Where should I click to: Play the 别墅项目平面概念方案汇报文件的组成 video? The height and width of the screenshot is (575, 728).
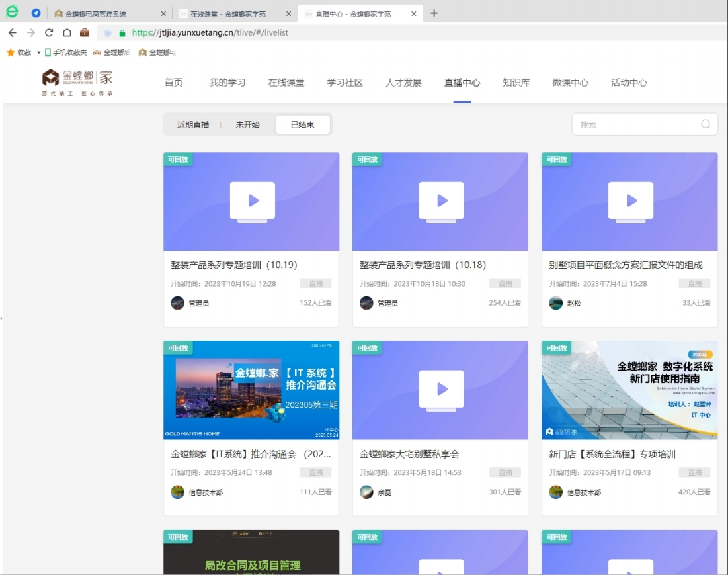631,201
